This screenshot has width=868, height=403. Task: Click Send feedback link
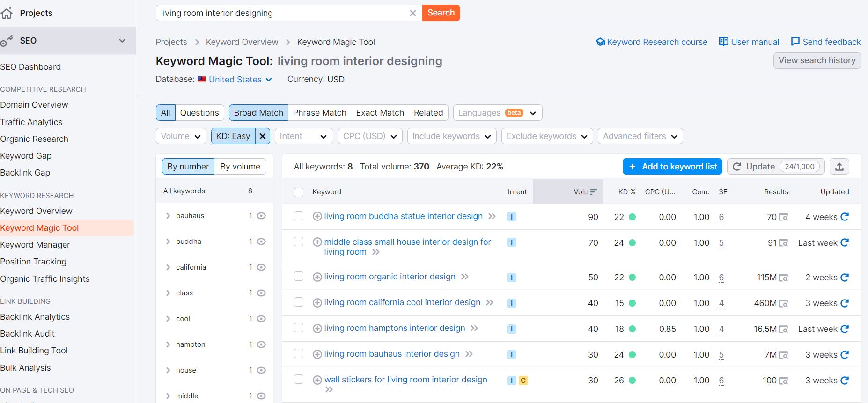[826, 42]
